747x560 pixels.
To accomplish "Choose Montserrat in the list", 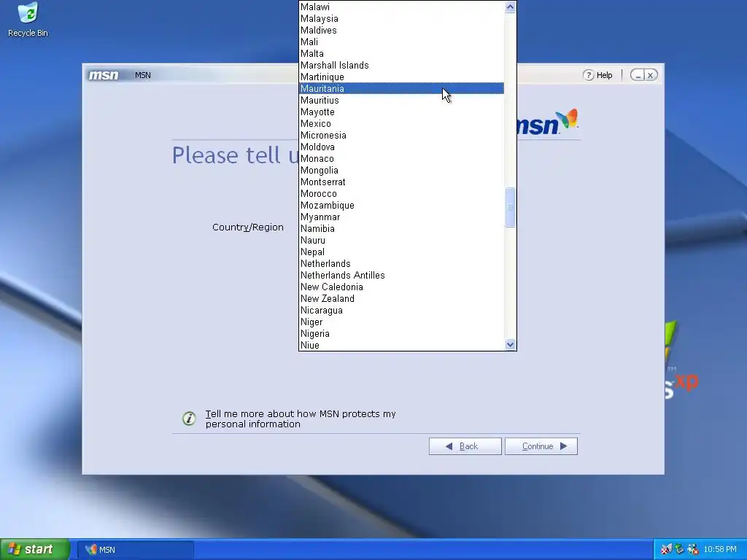I will 402,182.
